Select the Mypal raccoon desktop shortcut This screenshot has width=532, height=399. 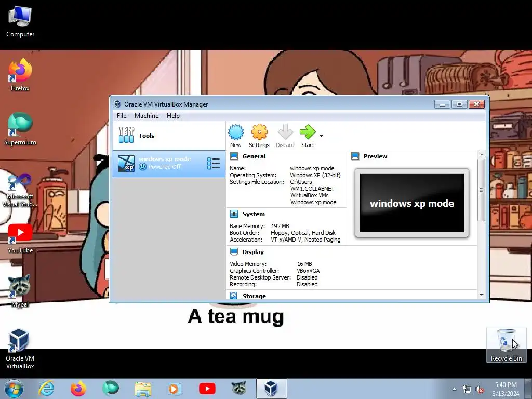point(20,291)
